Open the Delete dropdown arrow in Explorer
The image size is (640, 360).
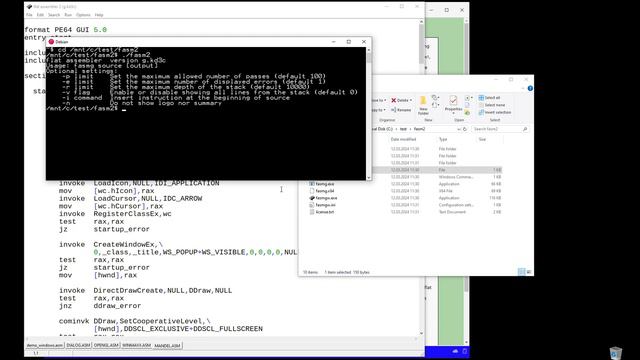(x=411, y=100)
